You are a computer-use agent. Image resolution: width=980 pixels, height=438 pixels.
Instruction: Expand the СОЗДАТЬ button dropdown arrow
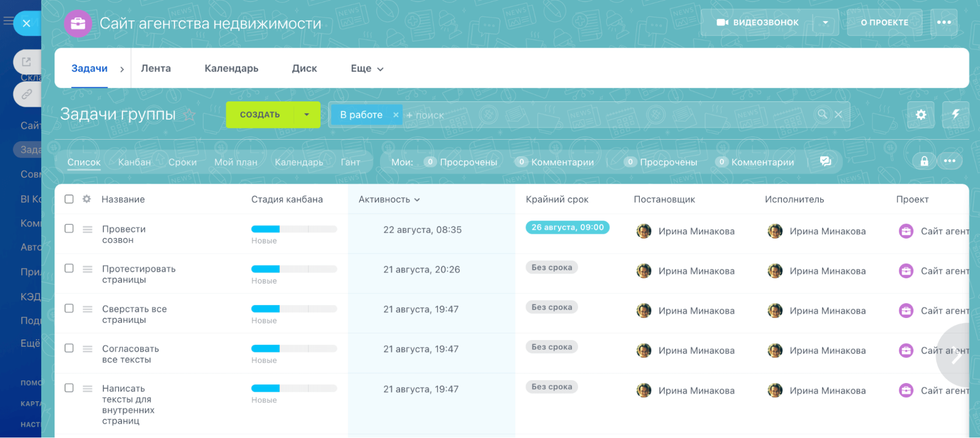(x=306, y=115)
